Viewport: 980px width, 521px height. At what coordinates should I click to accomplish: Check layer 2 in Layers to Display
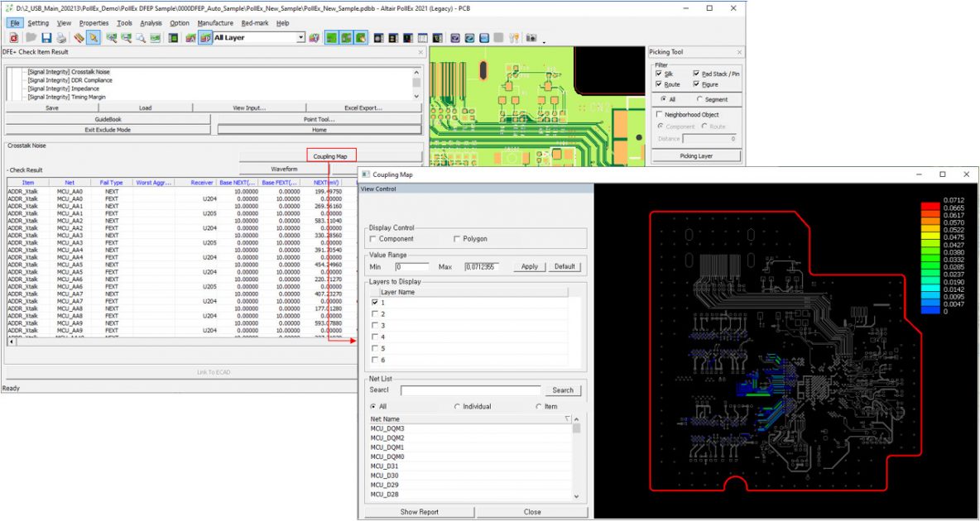pos(375,314)
